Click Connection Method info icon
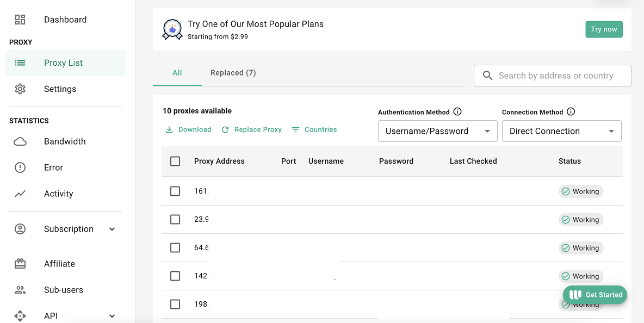This screenshot has width=644, height=323. (x=571, y=112)
